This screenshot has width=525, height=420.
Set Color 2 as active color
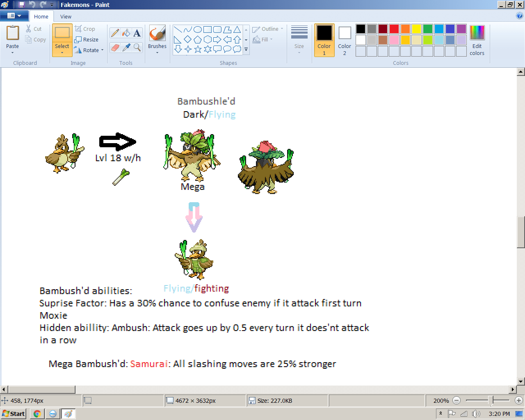tap(345, 40)
